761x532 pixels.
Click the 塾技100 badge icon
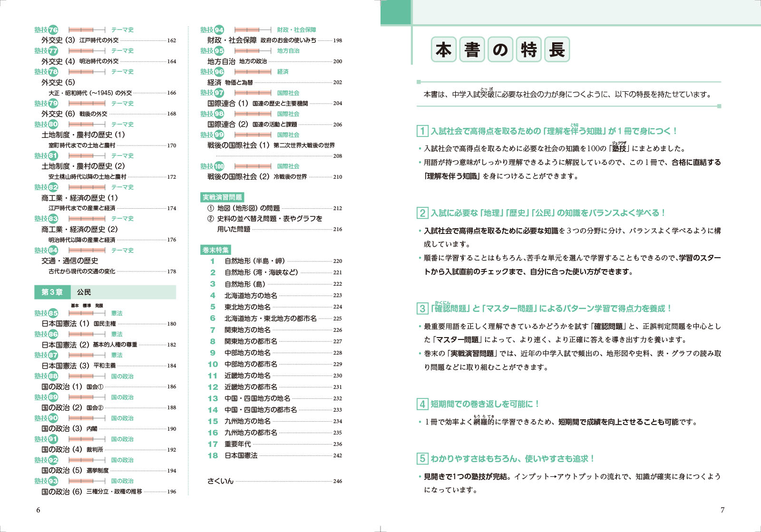(212, 166)
